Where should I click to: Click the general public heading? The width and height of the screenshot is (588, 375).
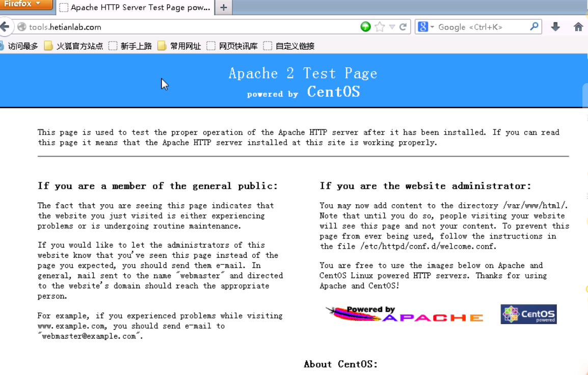pyautogui.click(x=157, y=186)
